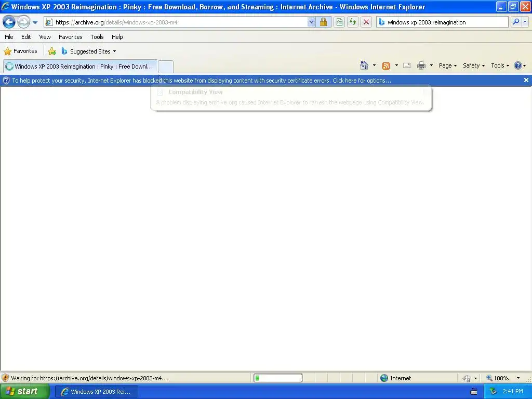Open the Safety command bar menu
This screenshot has width=532, height=399.
[x=474, y=65]
